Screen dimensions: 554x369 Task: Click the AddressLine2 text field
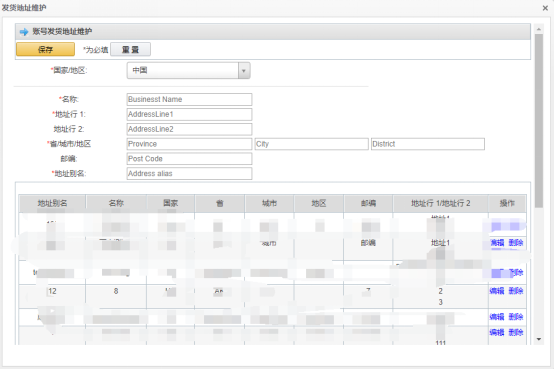[x=189, y=129]
